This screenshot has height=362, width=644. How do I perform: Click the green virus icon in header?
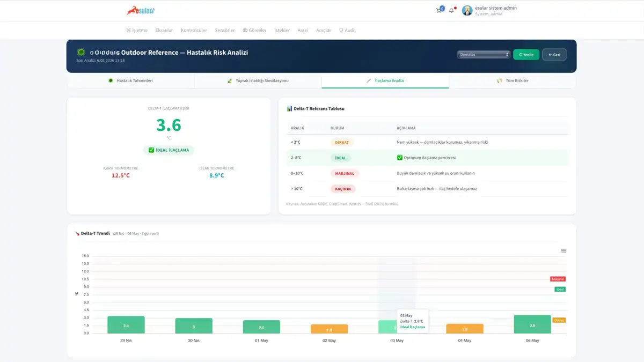point(81,52)
